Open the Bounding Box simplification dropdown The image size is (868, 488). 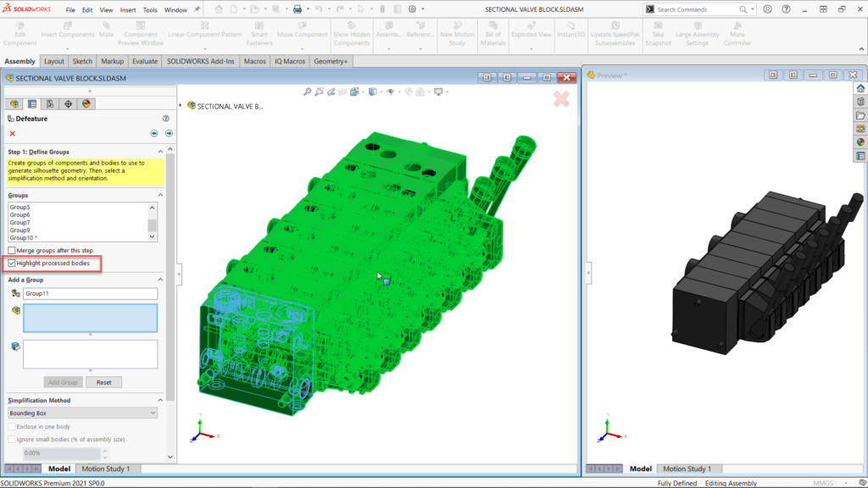tap(82, 413)
